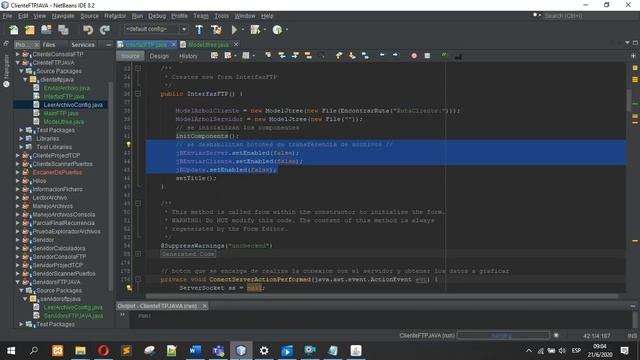The image size is (640, 360).
Task: Switch to the ModelJtree.java editor tab
Action: (208, 44)
